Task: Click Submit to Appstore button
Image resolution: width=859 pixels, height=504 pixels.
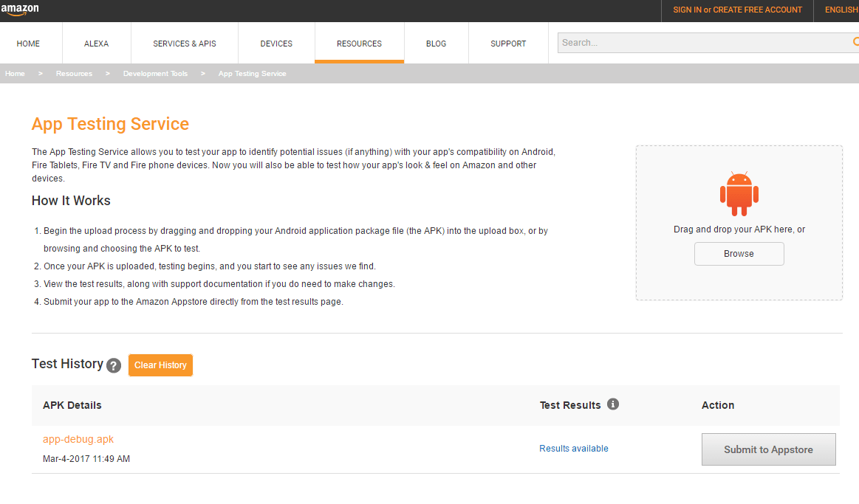Action: pos(768,449)
